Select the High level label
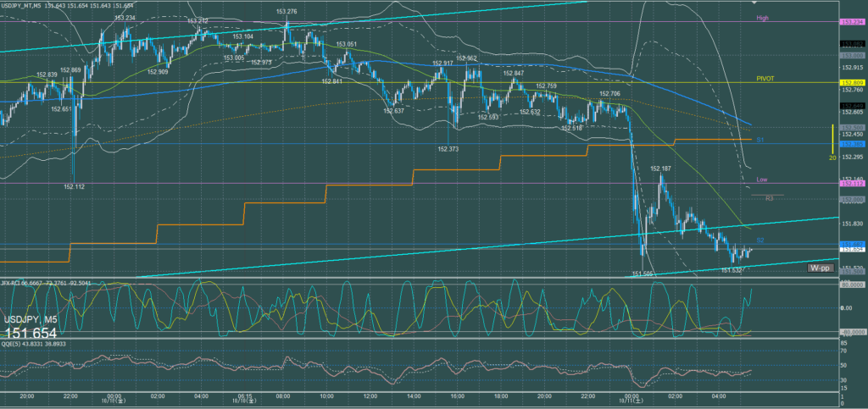 pos(763,18)
